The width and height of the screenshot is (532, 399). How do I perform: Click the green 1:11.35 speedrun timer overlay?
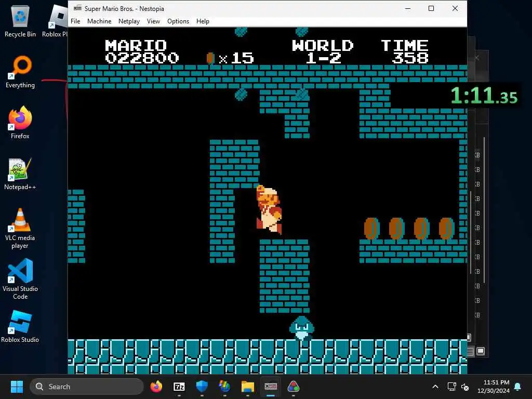point(484,96)
